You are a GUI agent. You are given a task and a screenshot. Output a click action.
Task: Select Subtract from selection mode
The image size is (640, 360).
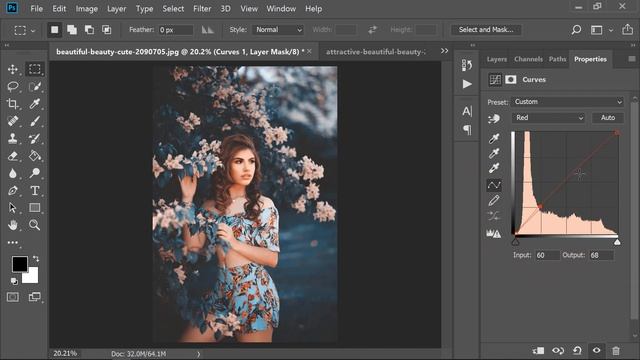89,30
